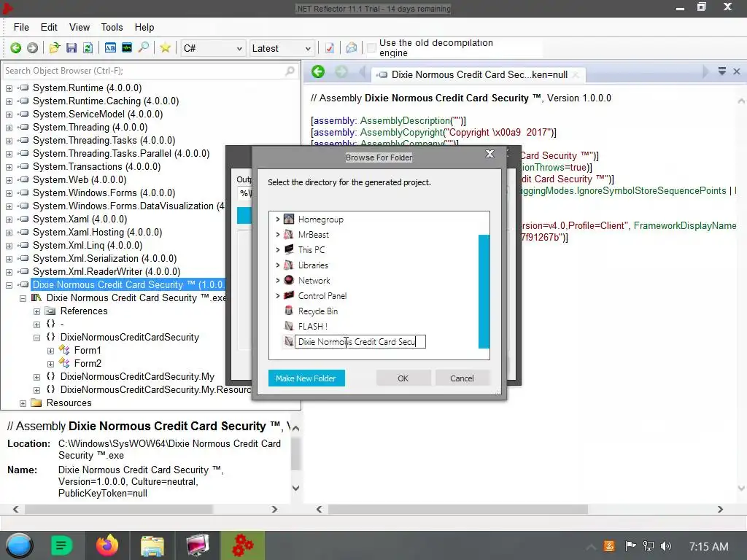Click the grey Forward navigation toolbar icon
Viewport: 747px width, 560px height.
[x=32, y=48]
